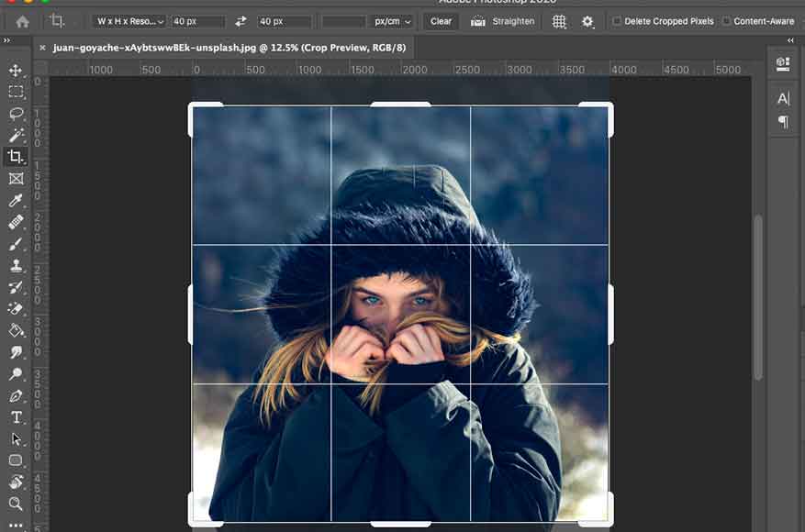Activate the Zoom tool
Image resolution: width=805 pixels, height=532 pixels.
tap(16, 504)
